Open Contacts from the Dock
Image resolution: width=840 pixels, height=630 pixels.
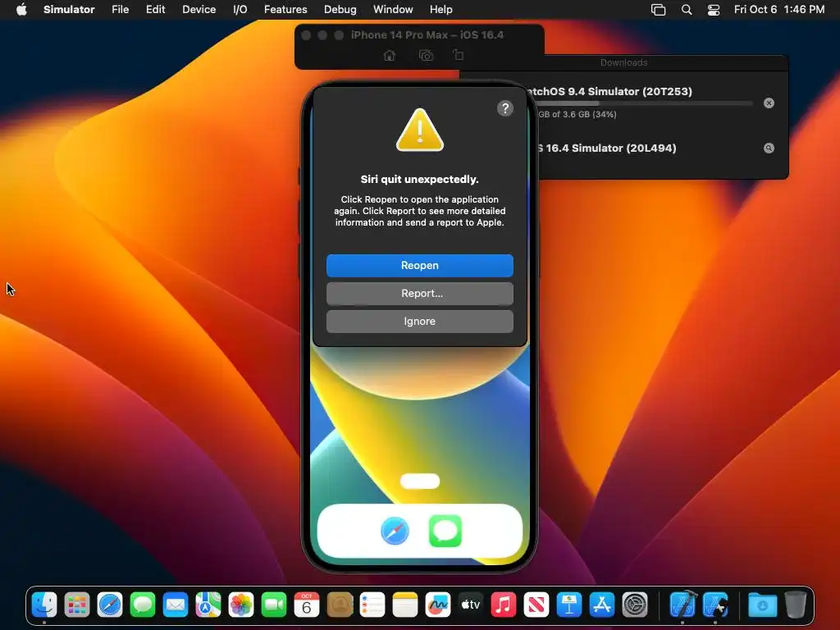pyautogui.click(x=340, y=605)
